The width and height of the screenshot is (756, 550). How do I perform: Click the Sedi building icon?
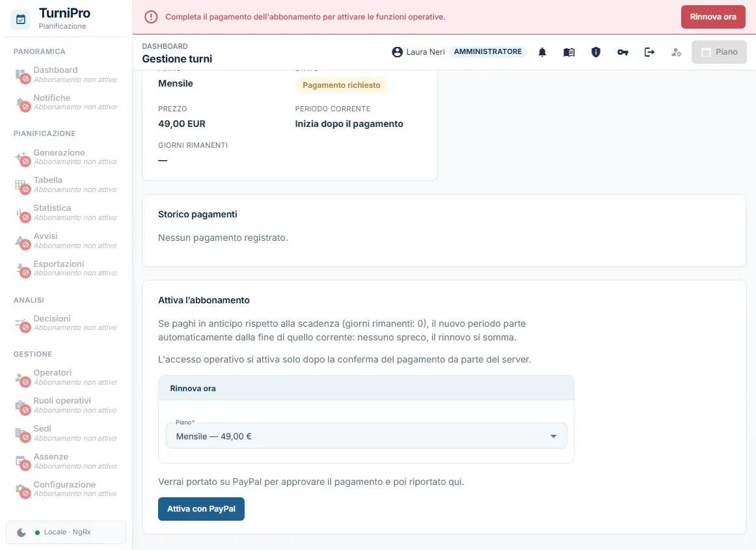click(20, 433)
